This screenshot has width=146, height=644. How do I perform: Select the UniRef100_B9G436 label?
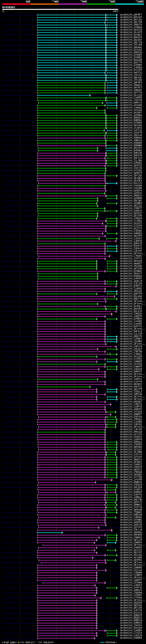(x=131, y=52)
